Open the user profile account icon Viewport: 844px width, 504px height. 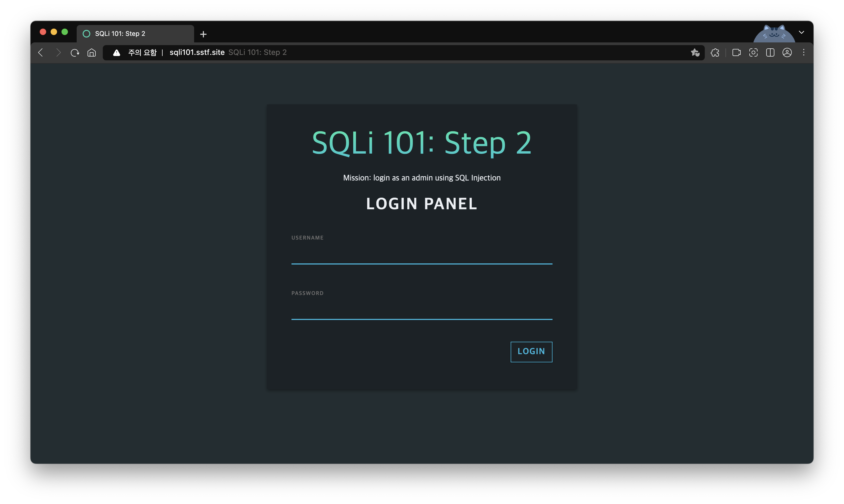(x=787, y=53)
